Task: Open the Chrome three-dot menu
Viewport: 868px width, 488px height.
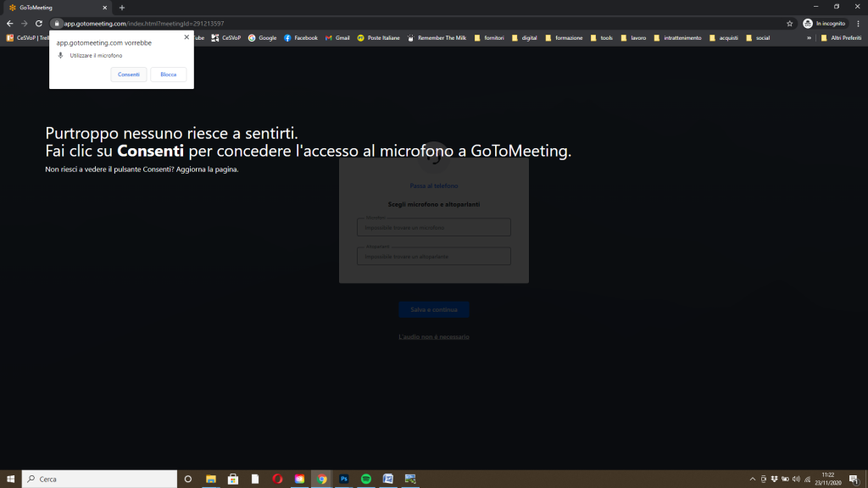Action: 858,23
